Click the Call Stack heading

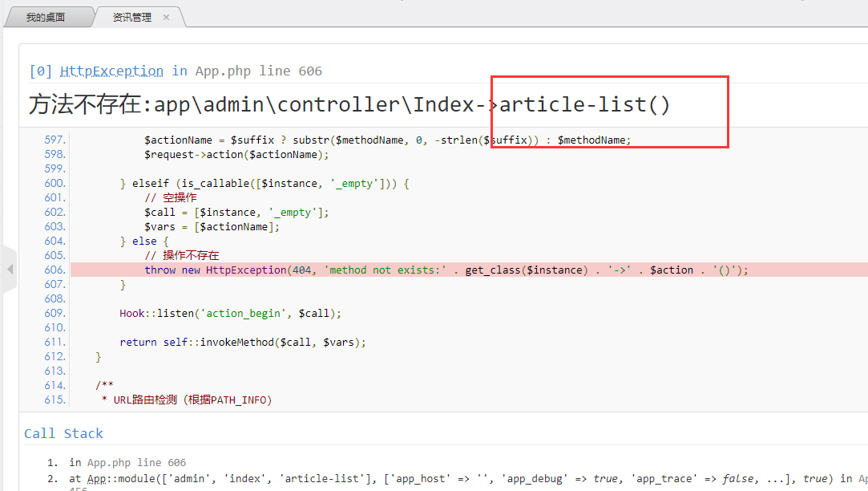tap(63, 433)
